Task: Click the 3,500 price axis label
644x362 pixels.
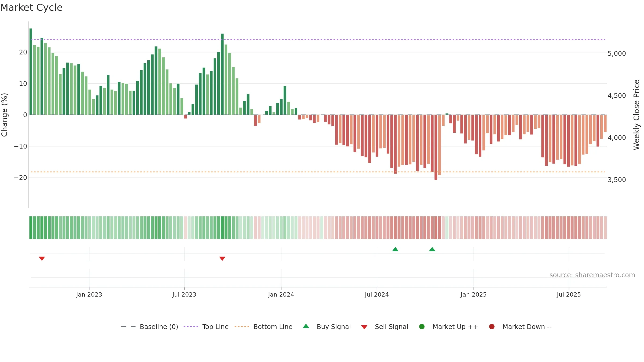Action: (617, 180)
